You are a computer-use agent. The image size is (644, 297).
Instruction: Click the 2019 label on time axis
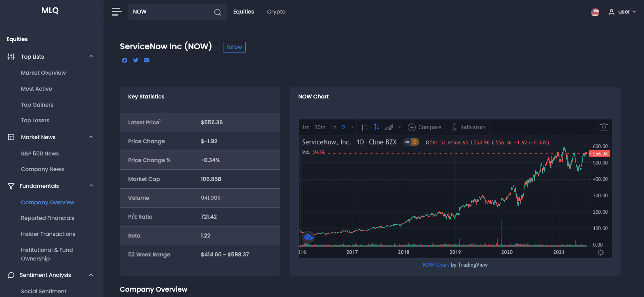pyautogui.click(x=455, y=252)
